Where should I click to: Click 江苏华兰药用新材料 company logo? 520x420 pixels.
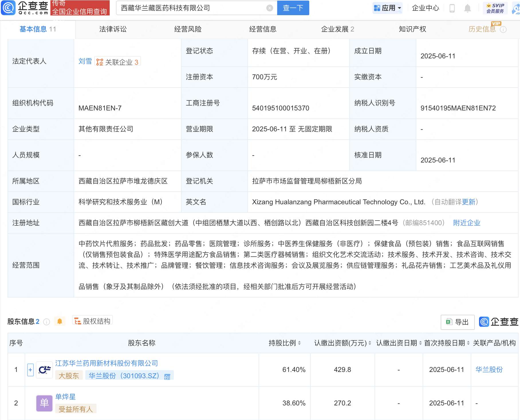44,370
